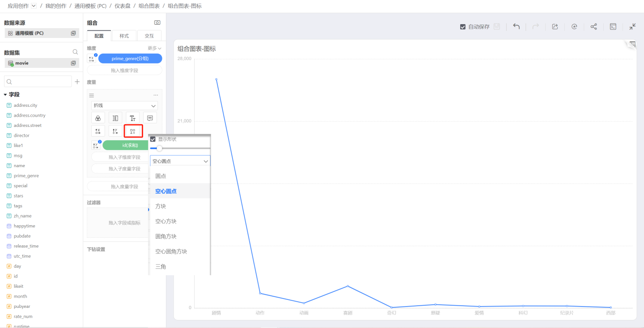The height and width of the screenshot is (328, 644).
Task: Switch to the 样式 tab
Action: tap(124, 36)
